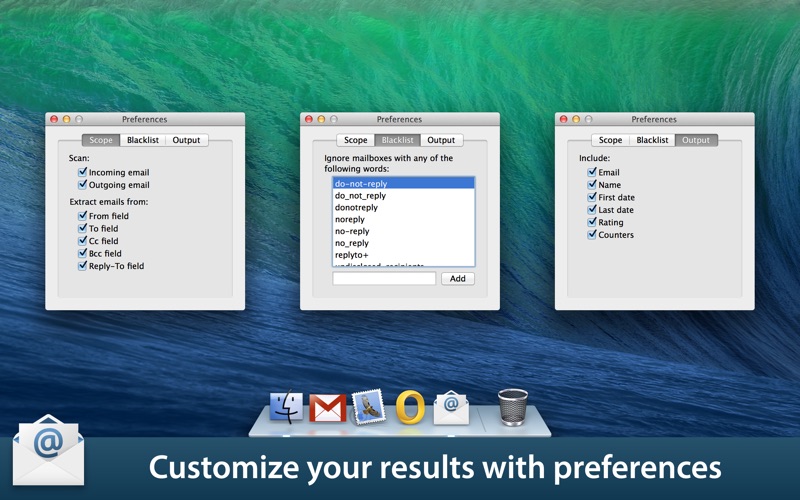Toggle Outgoing email checkbox
Image resolution: width=800 pixels, height=500 pixels.
click(82, 185)
